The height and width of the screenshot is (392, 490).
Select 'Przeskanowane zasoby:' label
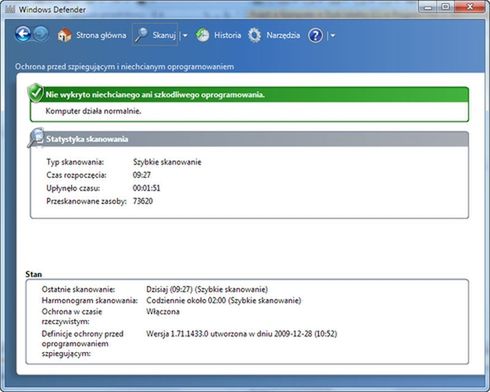coord(86,201)
